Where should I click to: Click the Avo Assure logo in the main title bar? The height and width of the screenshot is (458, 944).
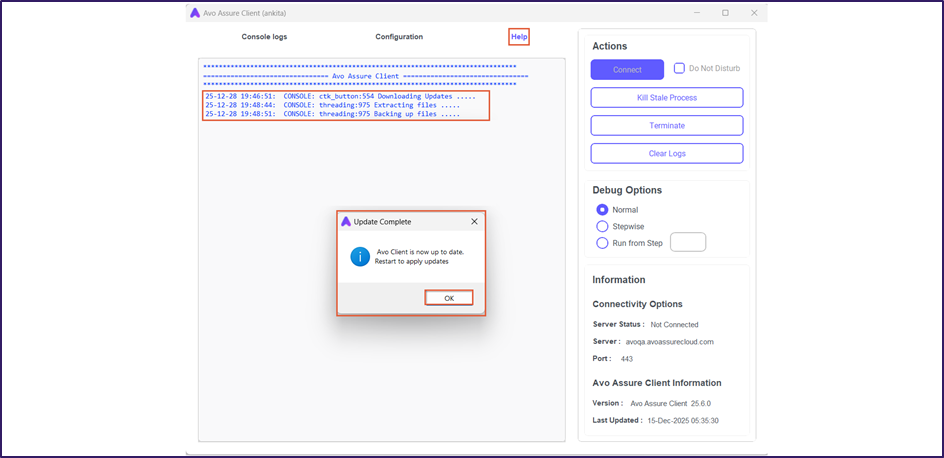click(x=195, y=13)
